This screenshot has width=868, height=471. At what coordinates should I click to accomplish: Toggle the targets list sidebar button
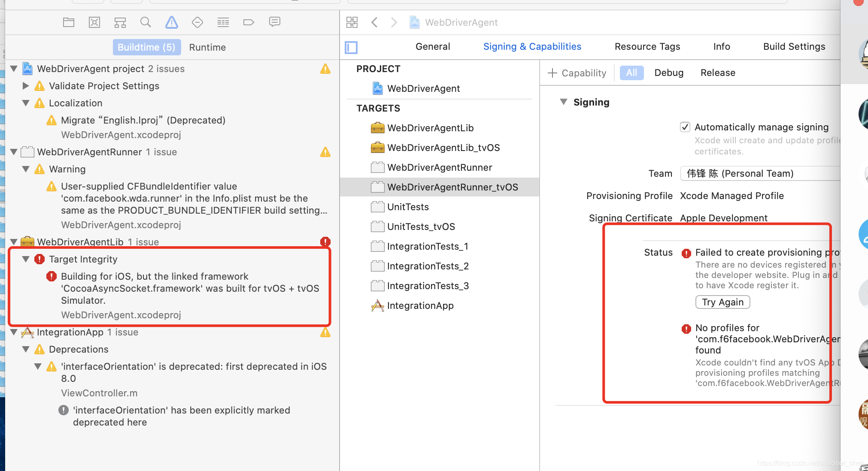coord(351,47)
